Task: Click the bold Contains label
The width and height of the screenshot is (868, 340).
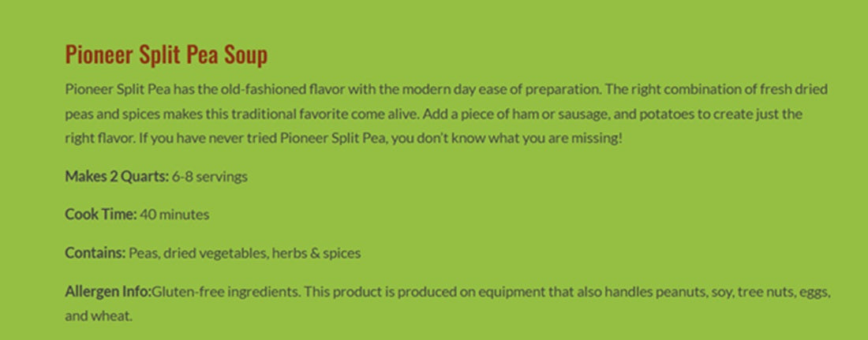Action: pos(95,253)
